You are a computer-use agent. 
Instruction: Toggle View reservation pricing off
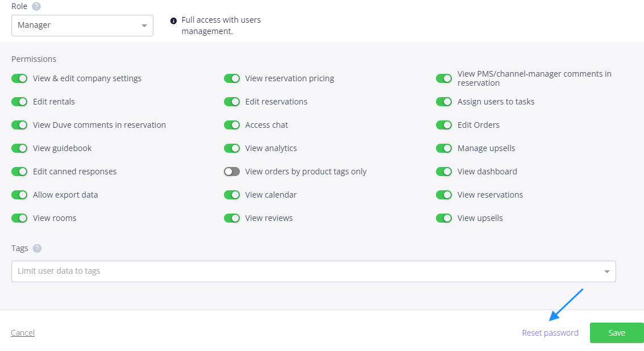(232, 78)
